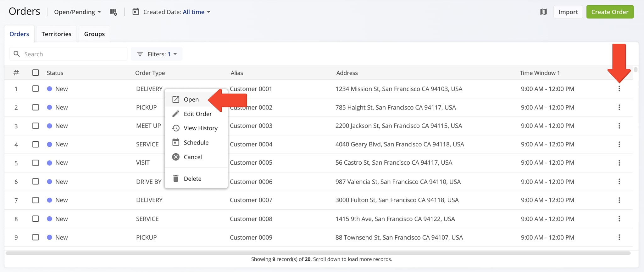Open three-dot menu for Customer 0008
The image size is (644, 272).
(x=619, y=218)
